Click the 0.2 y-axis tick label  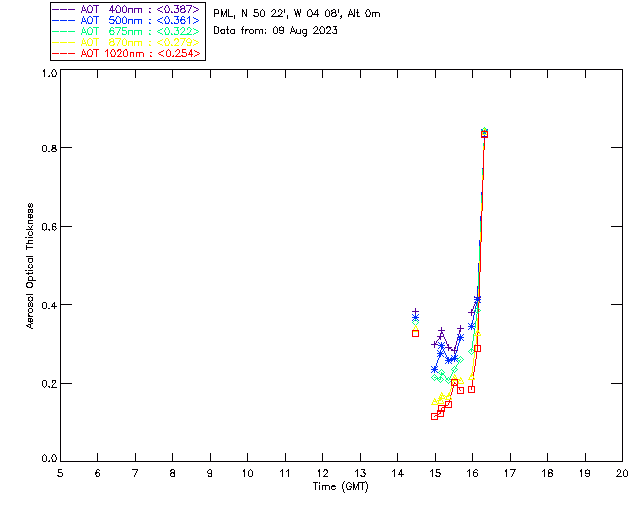(49, 384)
